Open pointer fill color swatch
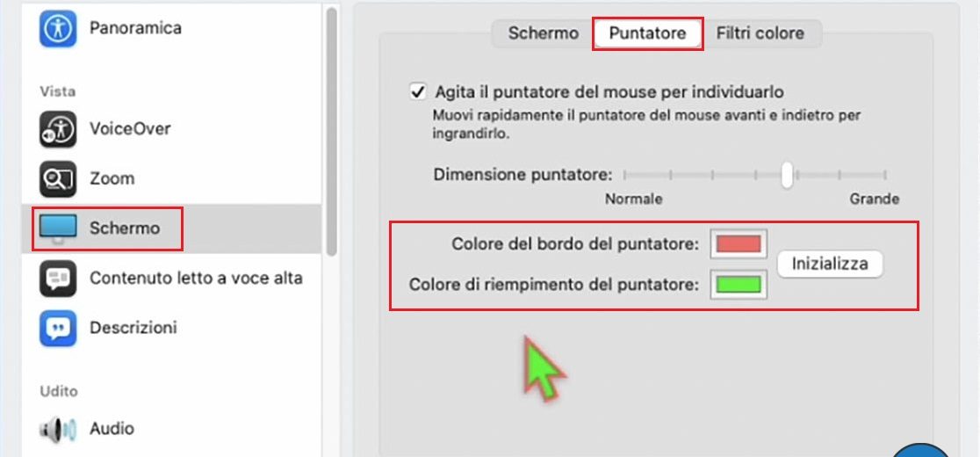Viewport: 980px width, 457px height. [738, 284]
